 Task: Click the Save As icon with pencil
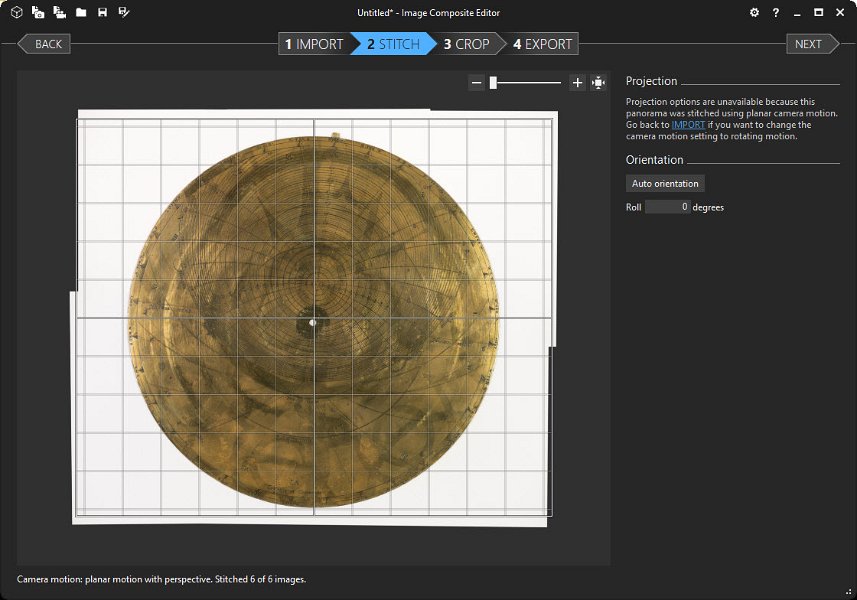pyautogui.click(x=123, y=13)
